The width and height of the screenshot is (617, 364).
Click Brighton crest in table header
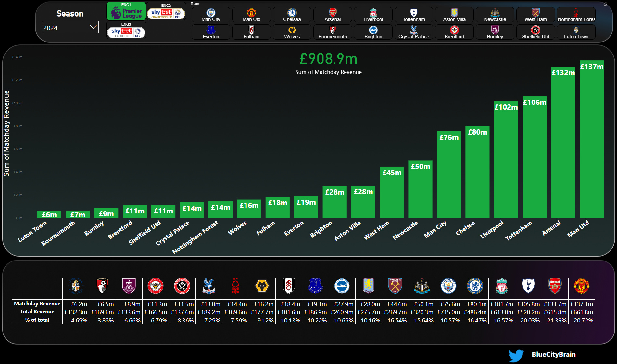pyautogui.click(x=342, y=286)
